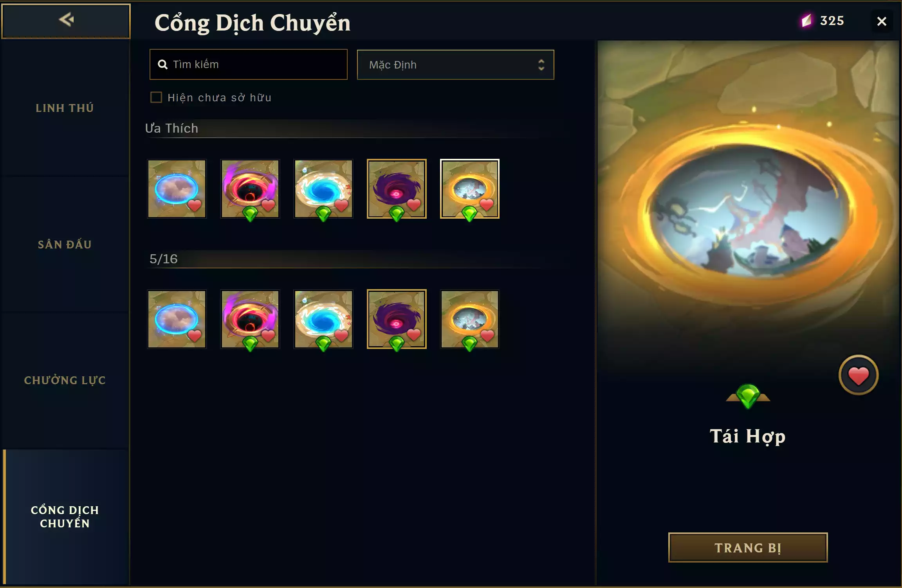Viewport: 902px width, 588px height.
Task: Select the orange Tái Hợp portal in 5/16 list
Action: [470, 319]
